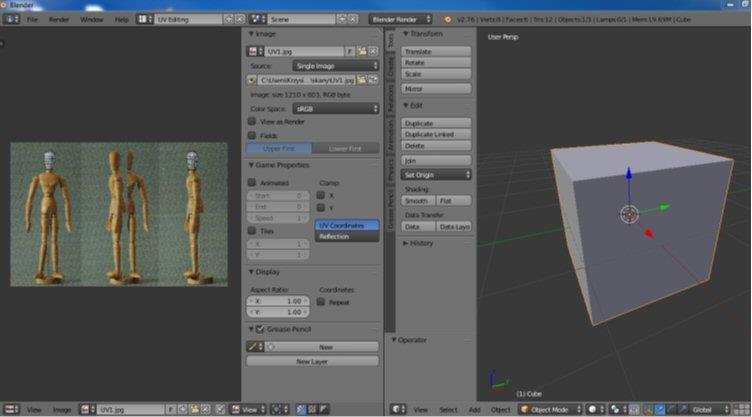
Task: Open the Global orientation dropdown
Action: (710, 409)
